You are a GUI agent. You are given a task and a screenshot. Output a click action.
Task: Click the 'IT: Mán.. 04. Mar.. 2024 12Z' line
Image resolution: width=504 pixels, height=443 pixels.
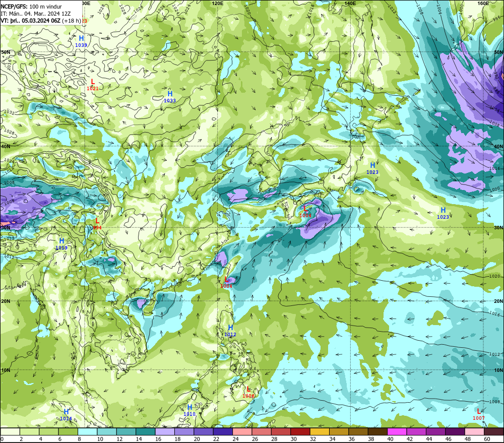[x=36, y=14]
